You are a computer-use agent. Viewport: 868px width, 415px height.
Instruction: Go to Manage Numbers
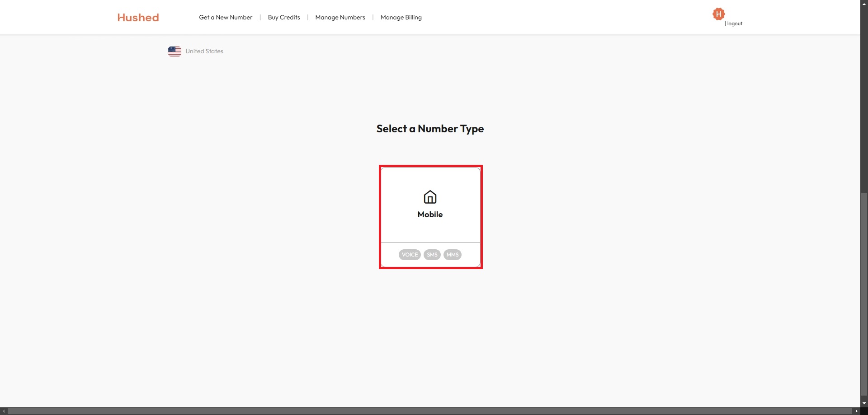[x=340, y=17]
